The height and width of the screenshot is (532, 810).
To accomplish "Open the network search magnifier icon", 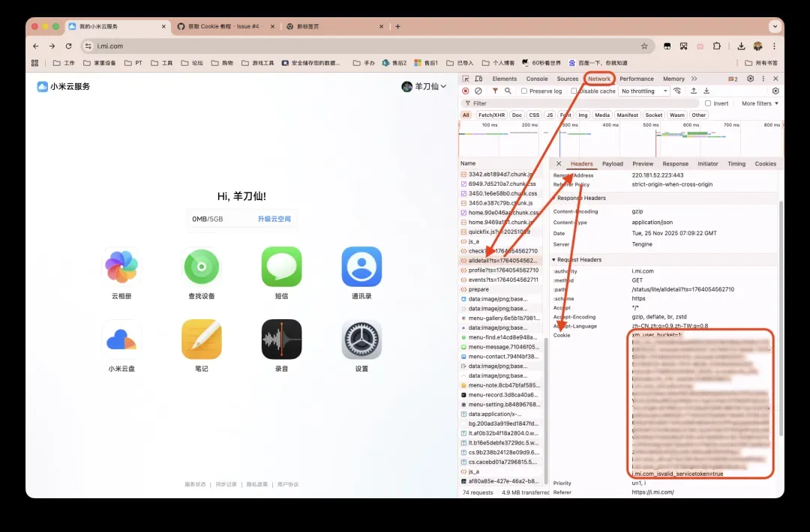I will pos(508,91).
